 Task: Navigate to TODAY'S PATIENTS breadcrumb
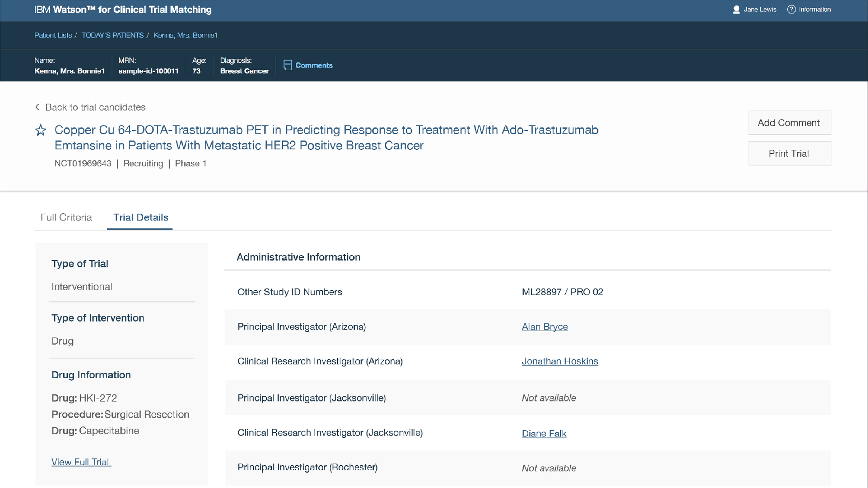113,35
